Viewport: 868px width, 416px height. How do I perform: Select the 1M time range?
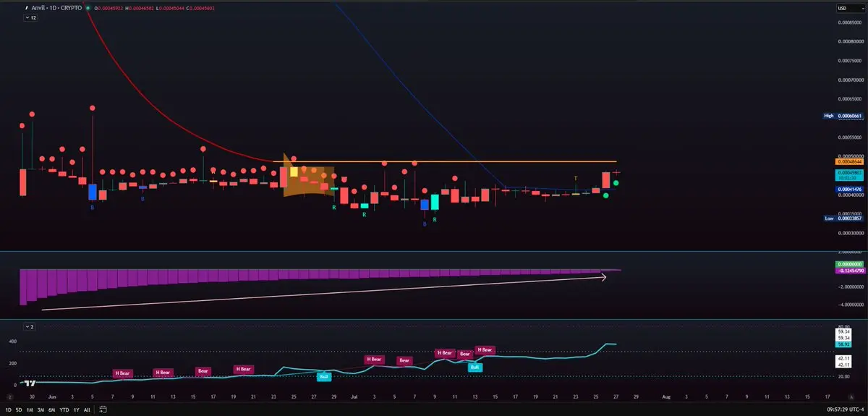point(30,409)
